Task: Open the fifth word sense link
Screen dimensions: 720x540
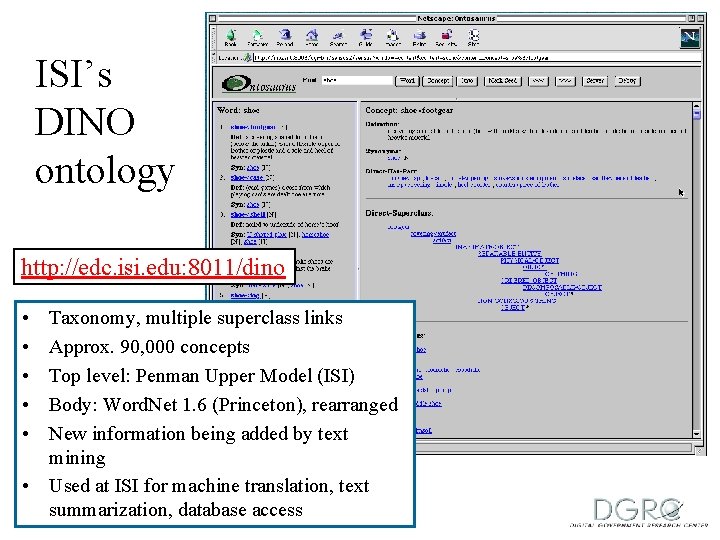Action: (245, 295)
